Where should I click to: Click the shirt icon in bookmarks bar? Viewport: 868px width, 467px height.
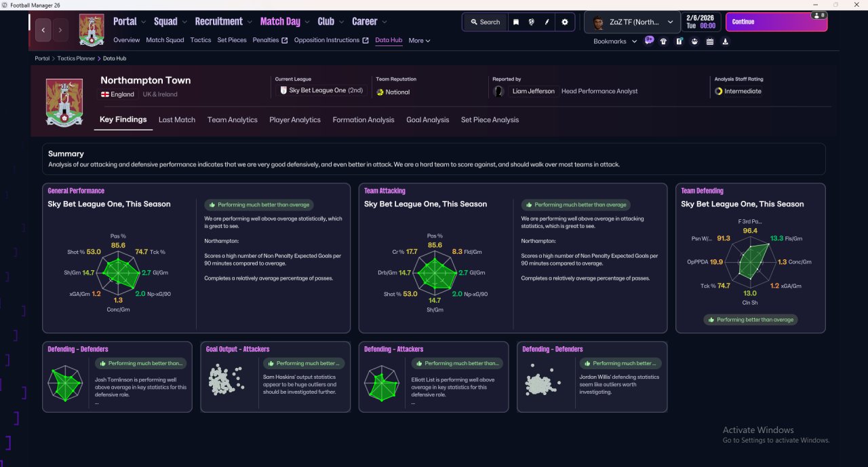pos(663,41)
